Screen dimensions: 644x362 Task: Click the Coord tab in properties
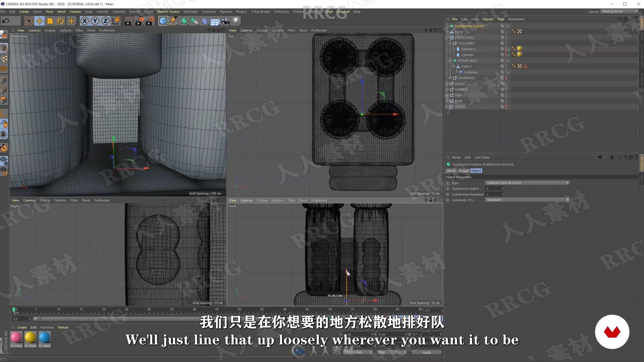463,171
